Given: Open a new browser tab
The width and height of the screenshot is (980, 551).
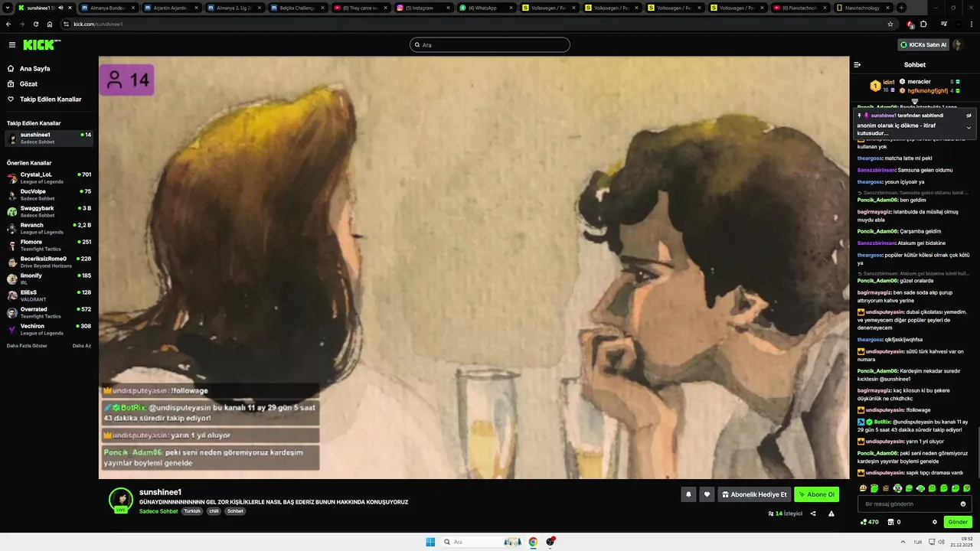Looking at the screenshot, I should pos(901,8).
